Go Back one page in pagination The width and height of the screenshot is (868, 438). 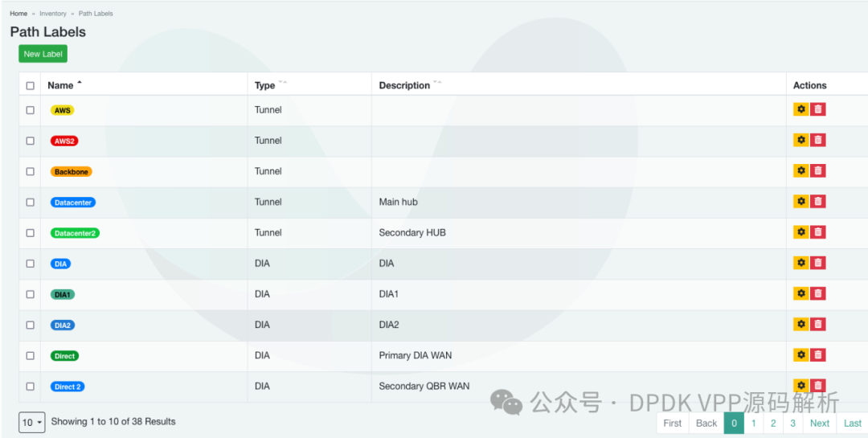coord(706,423)
